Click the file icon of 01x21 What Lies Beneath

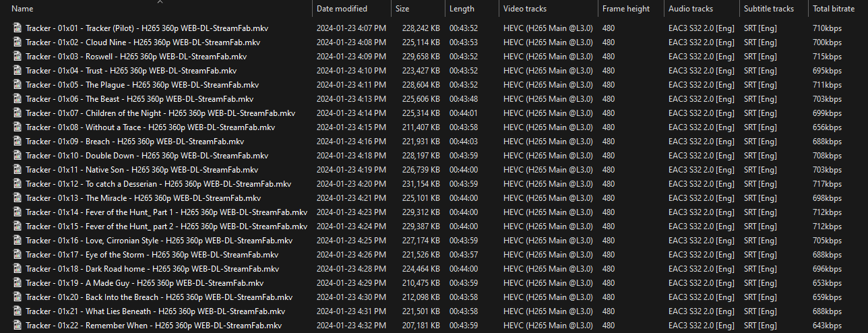(18, 311)
